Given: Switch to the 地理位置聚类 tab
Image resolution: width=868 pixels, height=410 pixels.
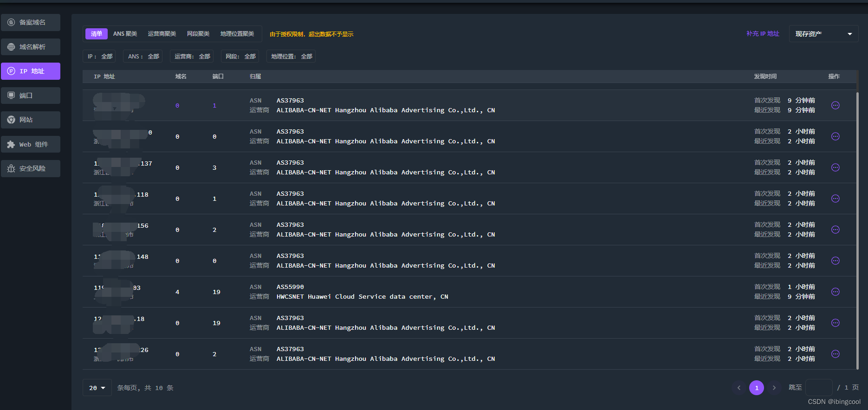Looking at the screenshot, I should click(237, 34).
